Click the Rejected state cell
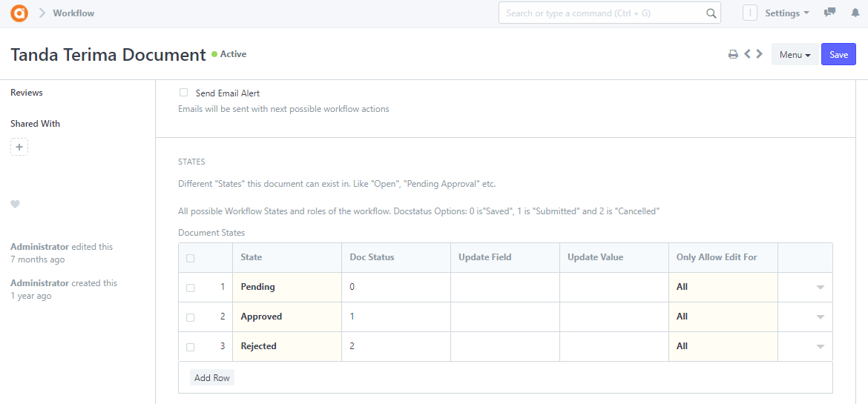This screenshot has width=868, height=404. tap(287, 346)
